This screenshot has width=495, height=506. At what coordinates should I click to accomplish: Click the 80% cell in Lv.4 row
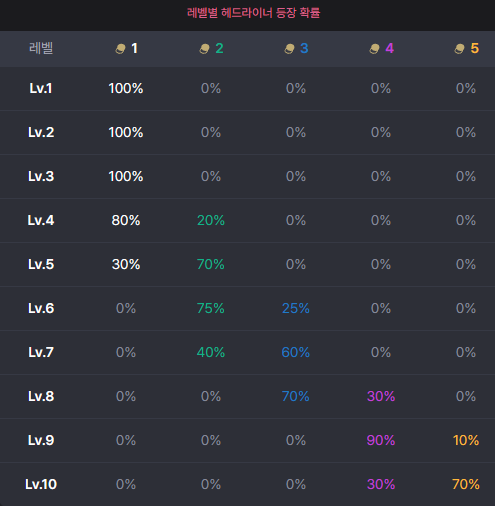tap(126, 220)
